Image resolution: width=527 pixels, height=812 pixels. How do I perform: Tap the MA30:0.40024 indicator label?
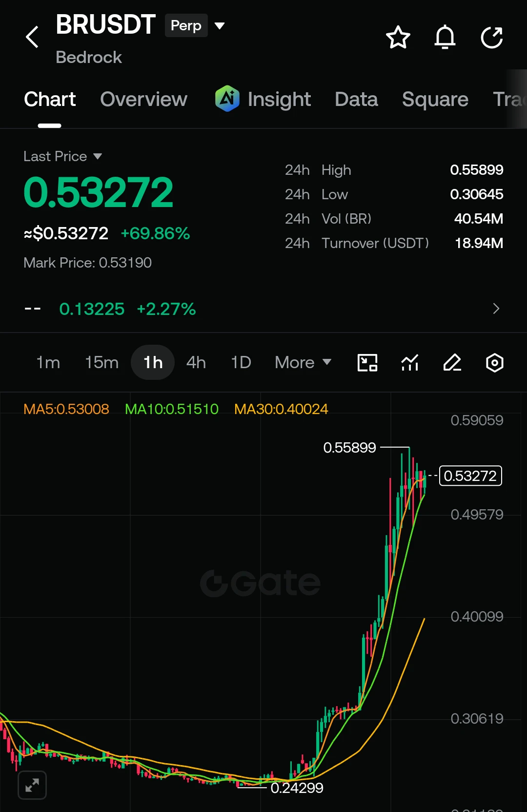click(x=281, y=409)
